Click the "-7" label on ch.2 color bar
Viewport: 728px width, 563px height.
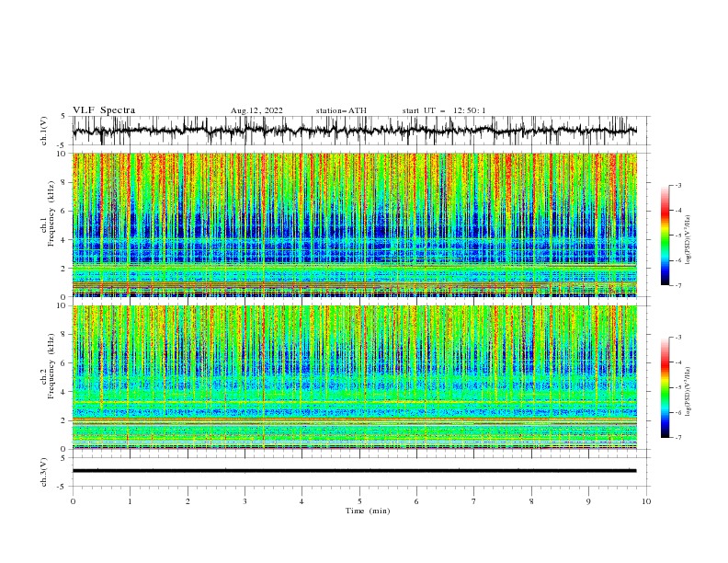click(x=678, y=438)
